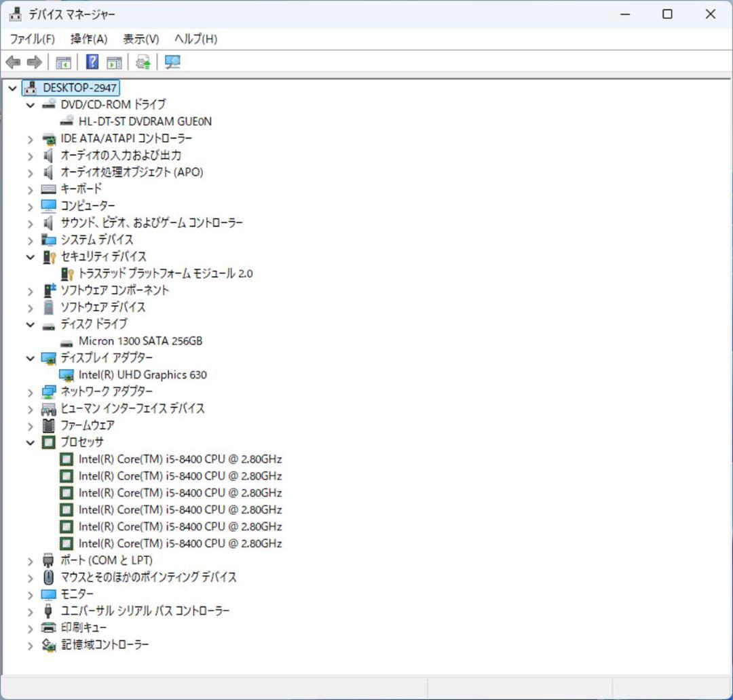Expand the キーボード category
The height and width of the screenshot is (700, 733).
pyautogui.click(x=30, y=189)
